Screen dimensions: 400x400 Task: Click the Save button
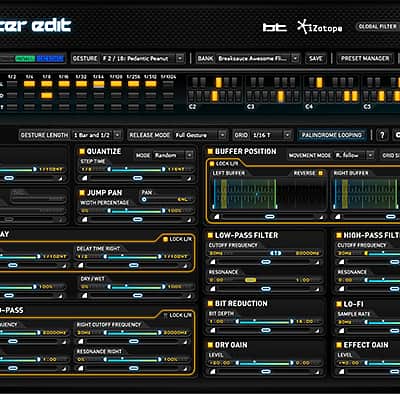[x=316, y=58]
